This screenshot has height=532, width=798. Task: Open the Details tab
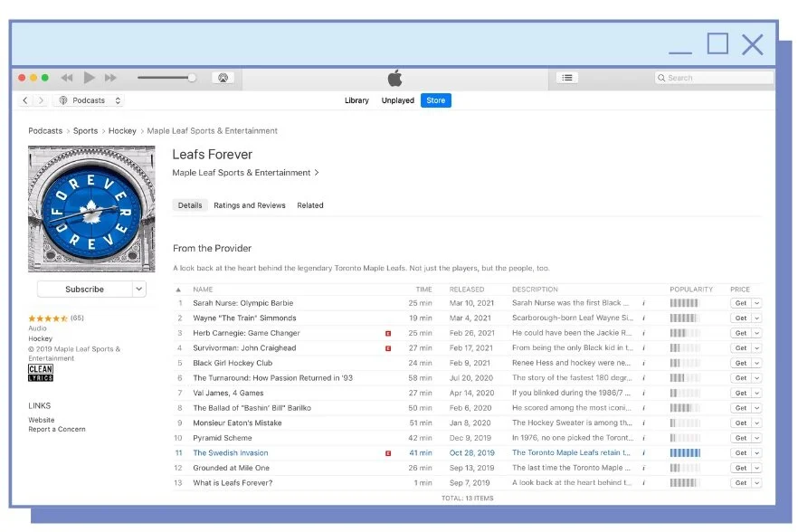pos(190,205)
